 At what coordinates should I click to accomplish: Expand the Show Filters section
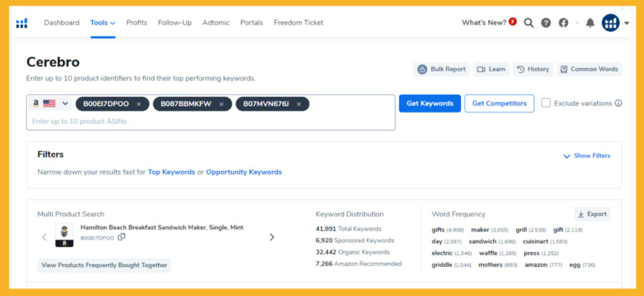click(586, 156)
